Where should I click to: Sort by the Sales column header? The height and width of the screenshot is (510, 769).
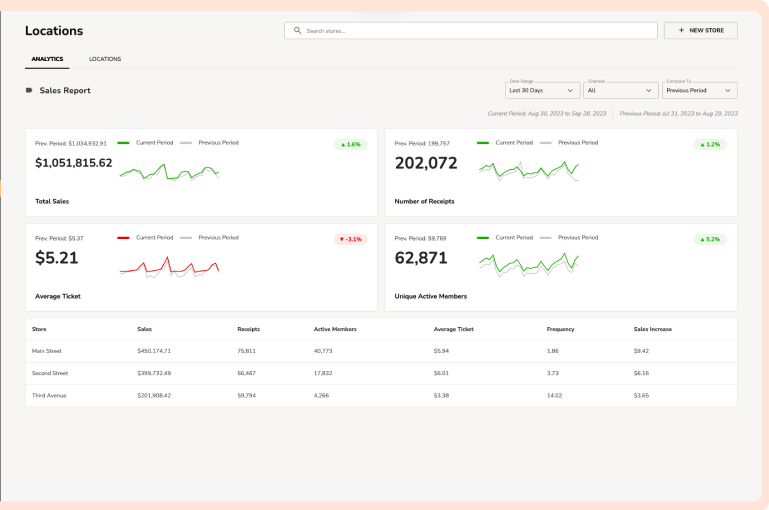[145, 329]
